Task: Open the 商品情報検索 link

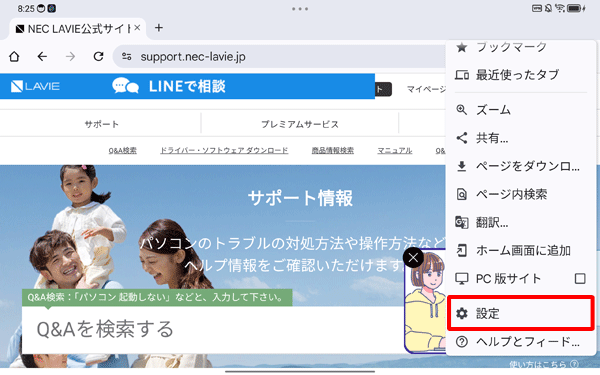Action: 333,150
